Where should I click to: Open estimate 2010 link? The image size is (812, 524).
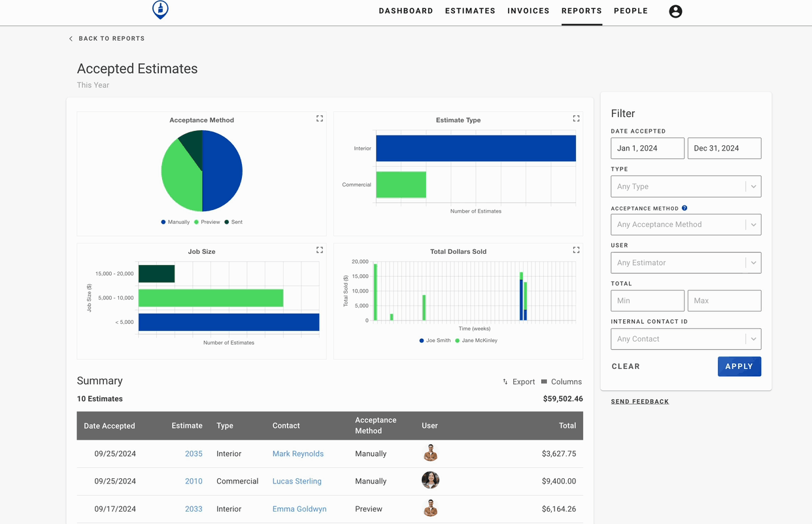(x=194, y=481)
